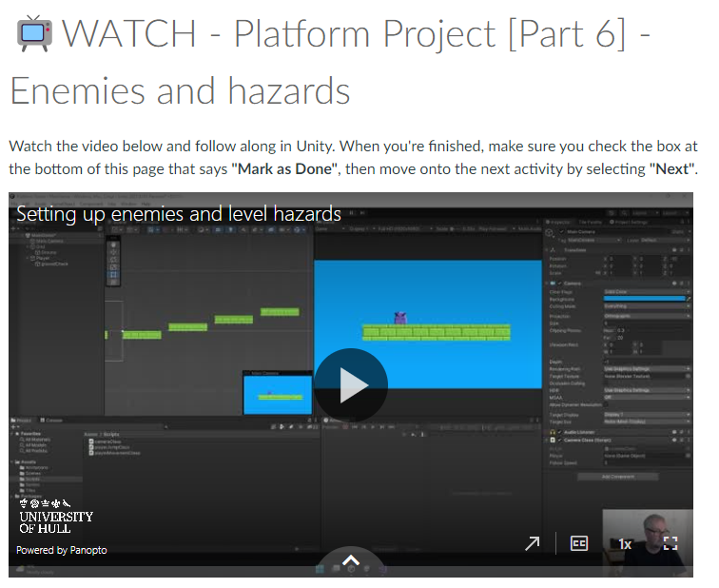The width and height of the screenshot is (719, 588).
Task: Click the Powered by Panopto link
Action: click(62, 550)
